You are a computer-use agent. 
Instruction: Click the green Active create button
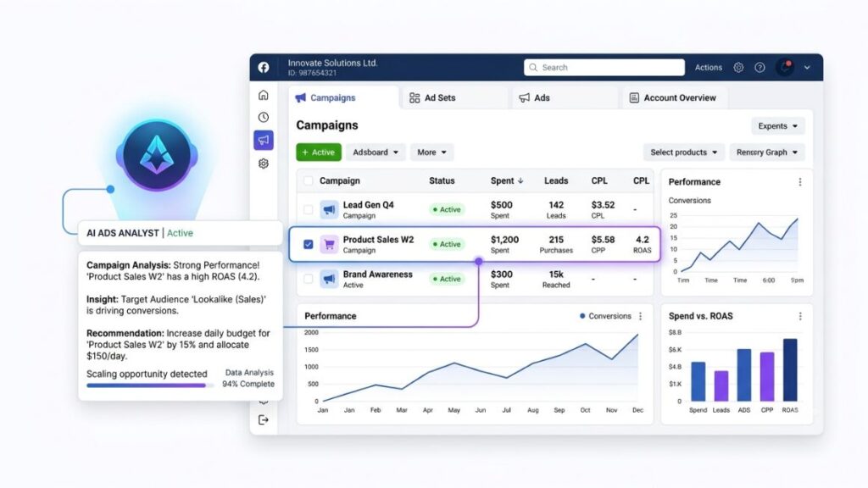(319, 152)
